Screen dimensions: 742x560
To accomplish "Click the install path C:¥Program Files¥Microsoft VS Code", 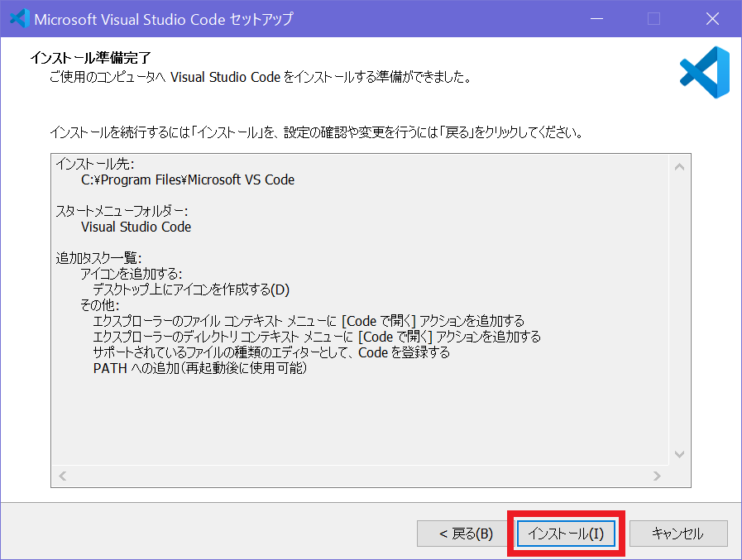I will [x=187, y=179].
